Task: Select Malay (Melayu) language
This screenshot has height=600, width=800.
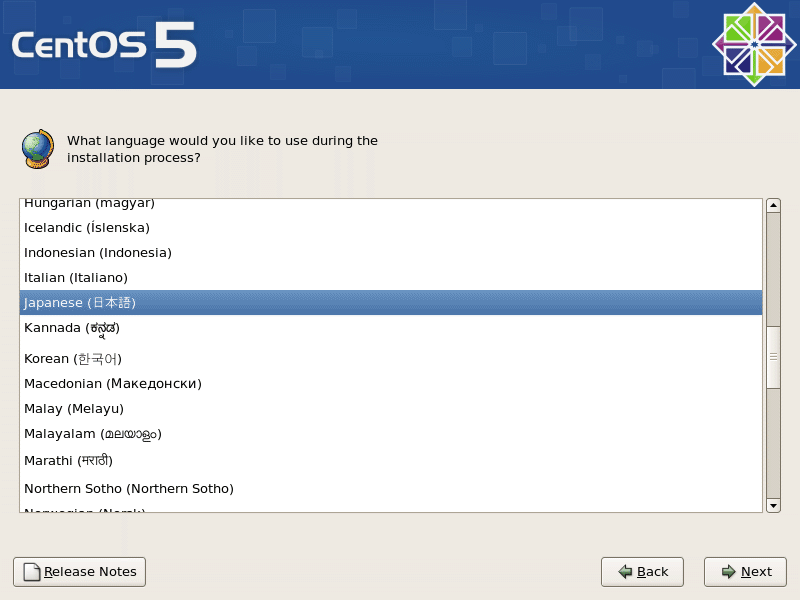Action: pos(391,409)
